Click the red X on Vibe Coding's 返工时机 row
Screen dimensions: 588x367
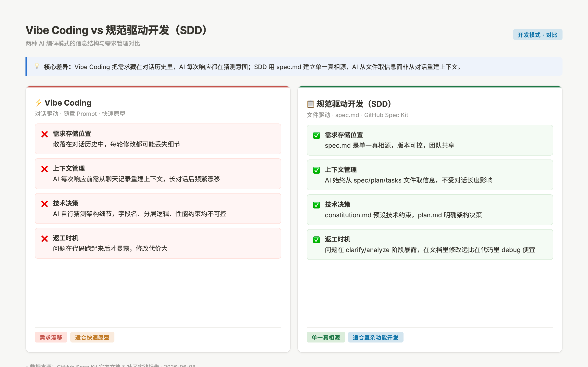(x=45, y=239)
